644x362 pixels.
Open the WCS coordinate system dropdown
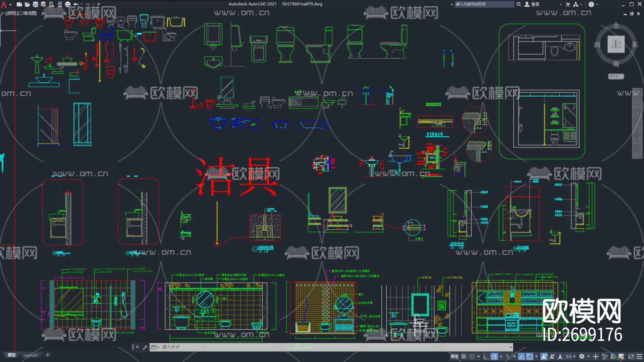click(x=616, y=76)
